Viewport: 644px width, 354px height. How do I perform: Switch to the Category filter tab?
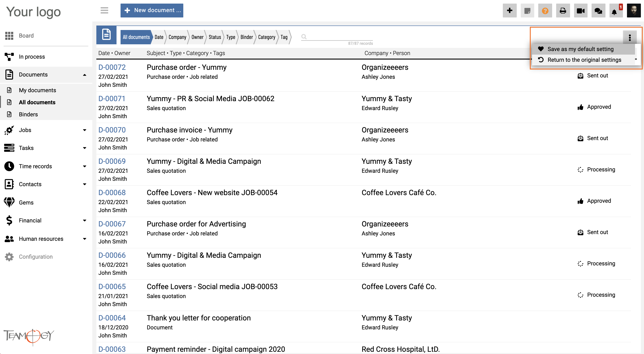(266, 37)
